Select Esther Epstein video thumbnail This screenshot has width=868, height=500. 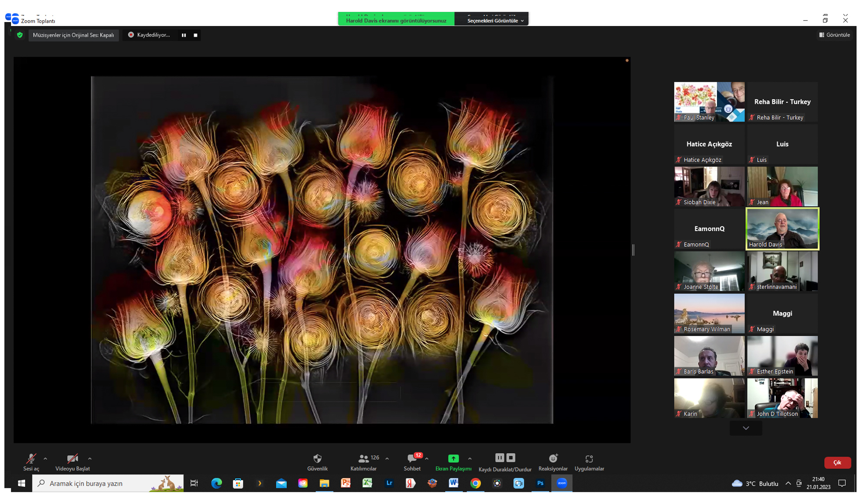point(782,356)
